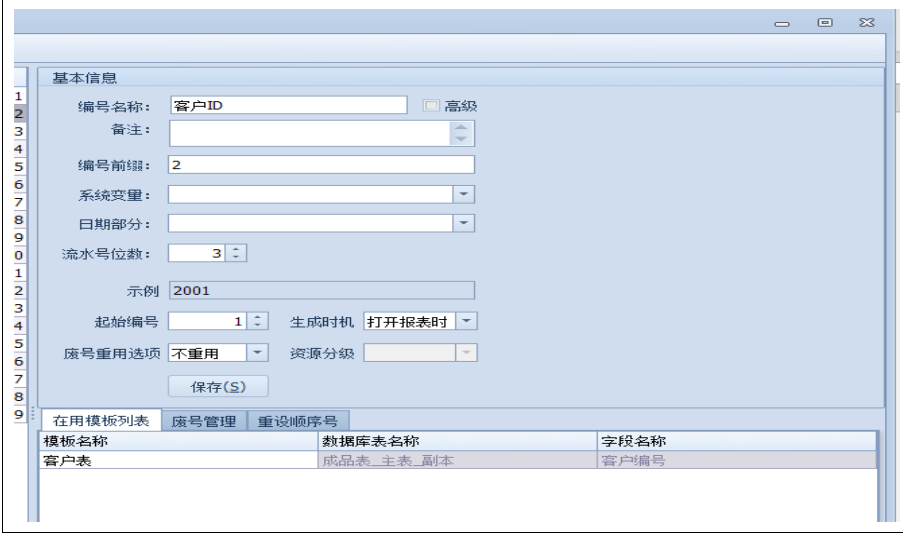The height and width of the screenshot is (533, 903).
Task: Focus the 编号前缀 input field
Action: click(x=321, y=165)
